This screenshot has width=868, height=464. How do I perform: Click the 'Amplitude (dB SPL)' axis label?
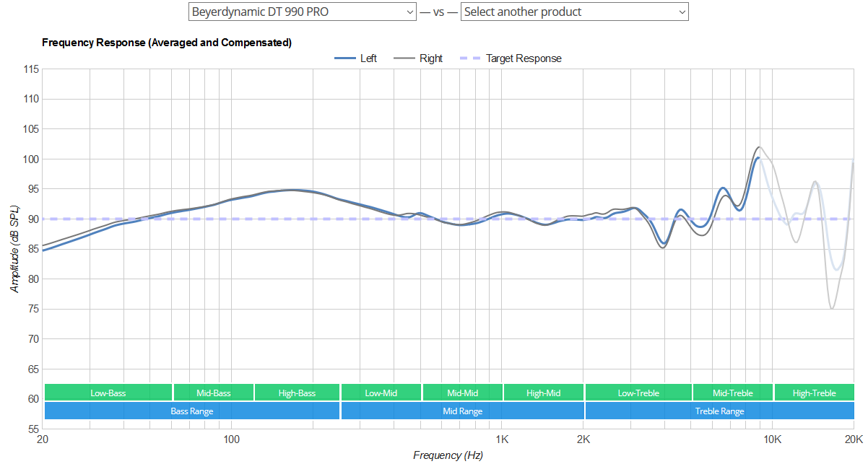click(14, 249)
